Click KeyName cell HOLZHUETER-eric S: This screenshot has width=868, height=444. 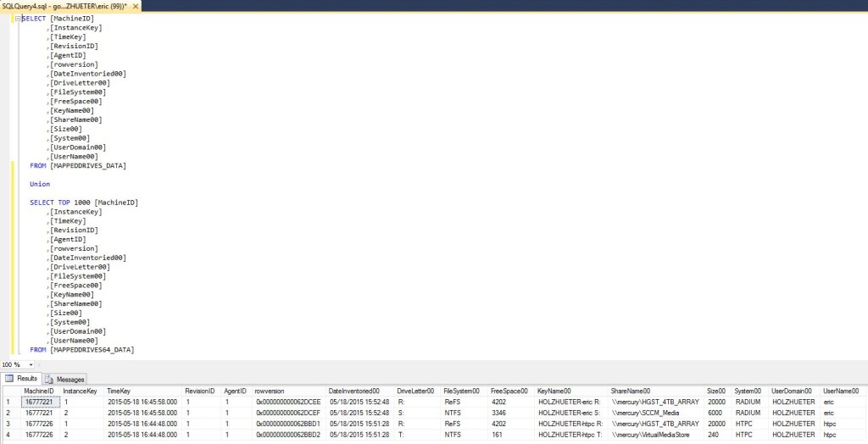click(x=570, y=413)
